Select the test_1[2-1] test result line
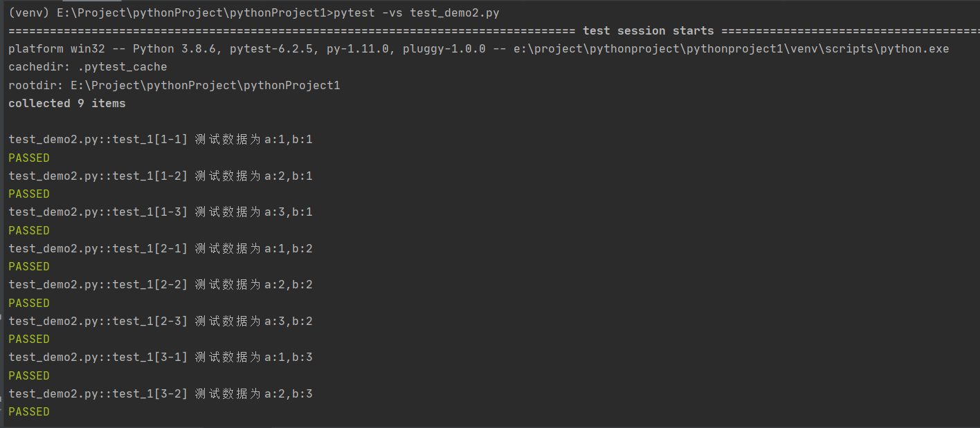The height and width of the screenshot is (428, 980). 161,248
